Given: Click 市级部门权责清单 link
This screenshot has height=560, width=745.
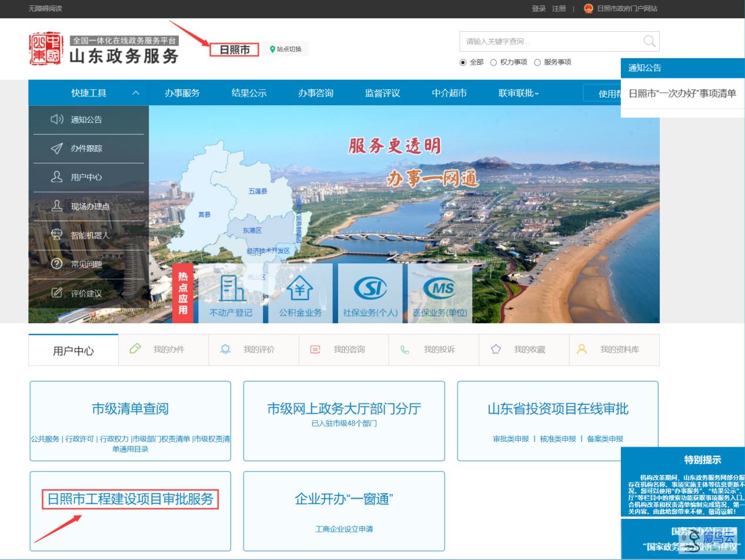Looking at the screenshot, I should click(x=161, y=439).
